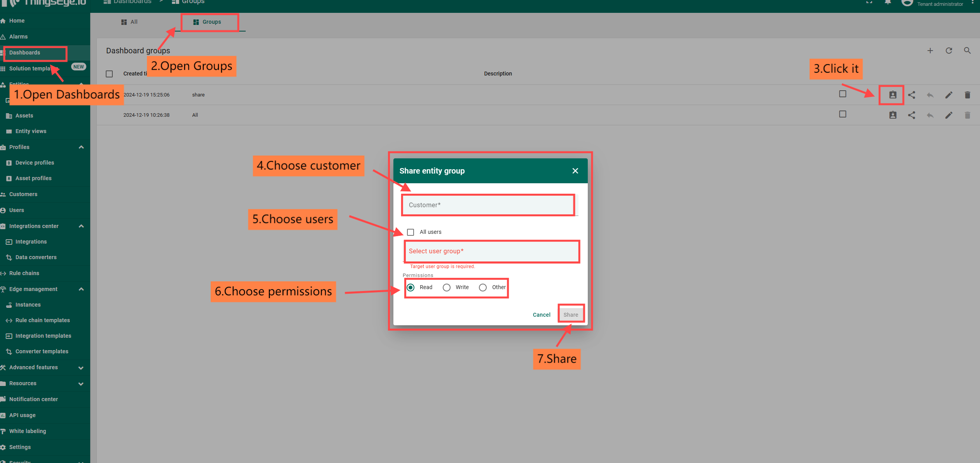This screenshot has height=463, width=980.
Task: Click share icon for the 'share' group row
Action: [x=911, y=95]
